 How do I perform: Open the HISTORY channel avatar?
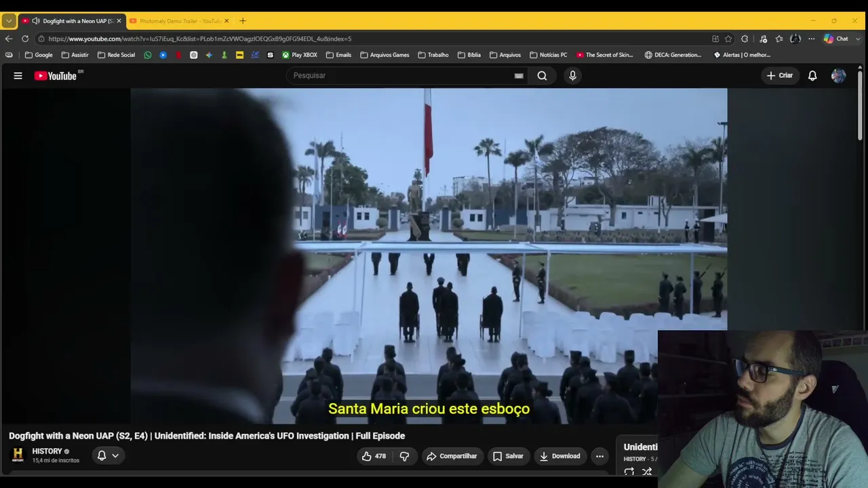[18, 455]
